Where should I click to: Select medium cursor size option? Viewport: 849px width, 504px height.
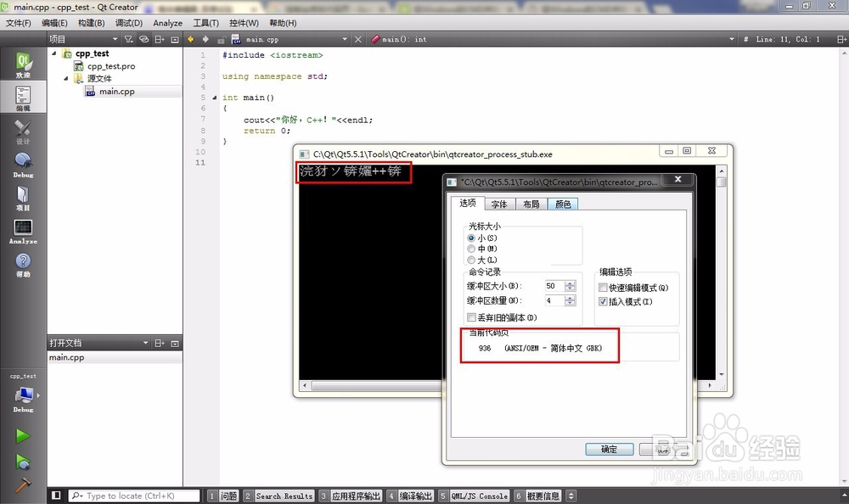471,249
